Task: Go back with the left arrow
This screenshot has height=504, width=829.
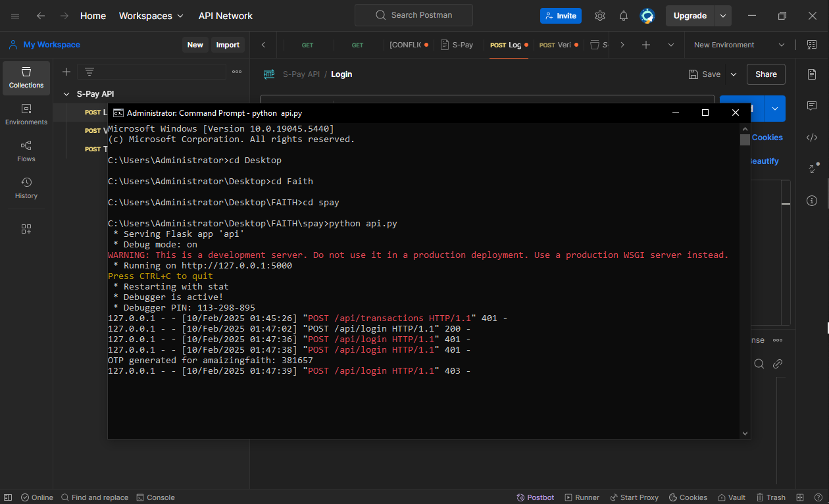Action: coord(41,16)
